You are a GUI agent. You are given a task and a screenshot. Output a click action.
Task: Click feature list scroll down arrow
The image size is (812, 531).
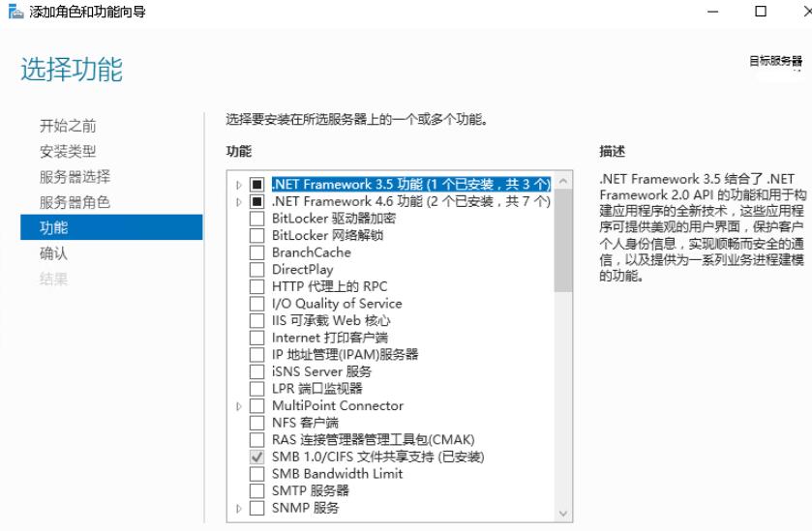click(563, 514)
